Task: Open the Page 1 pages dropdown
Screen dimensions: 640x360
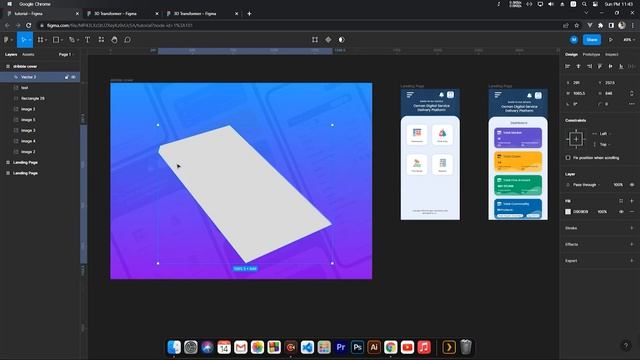Action: click(x=66, y=54)
